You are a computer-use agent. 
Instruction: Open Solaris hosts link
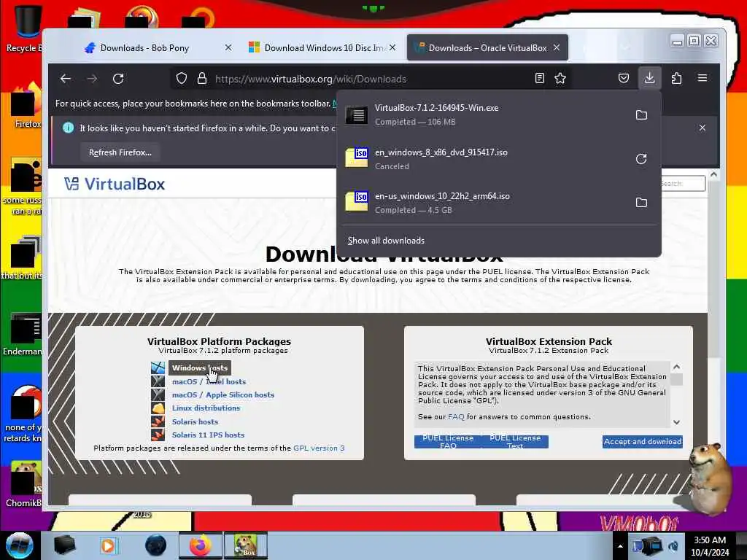[x=195, y=421]
